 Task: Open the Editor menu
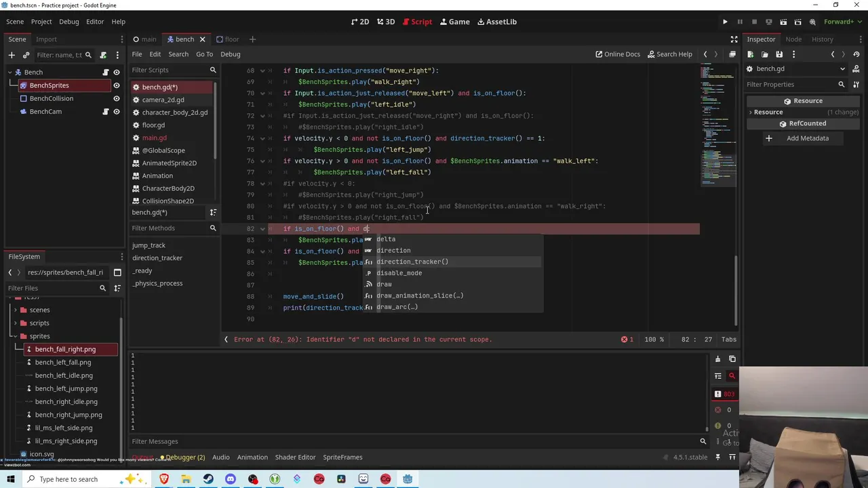(x=95, y=22)
